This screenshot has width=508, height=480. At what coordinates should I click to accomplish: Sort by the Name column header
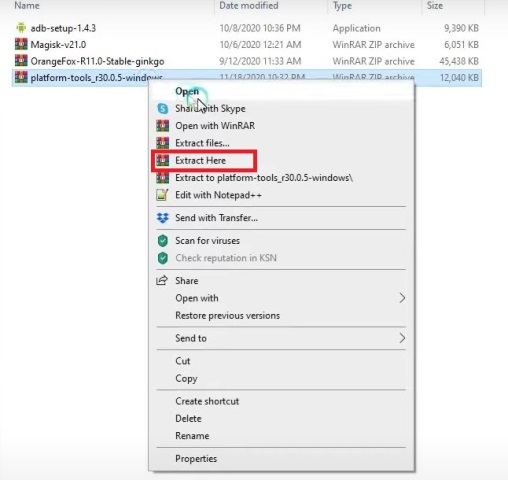coord(27,5)
